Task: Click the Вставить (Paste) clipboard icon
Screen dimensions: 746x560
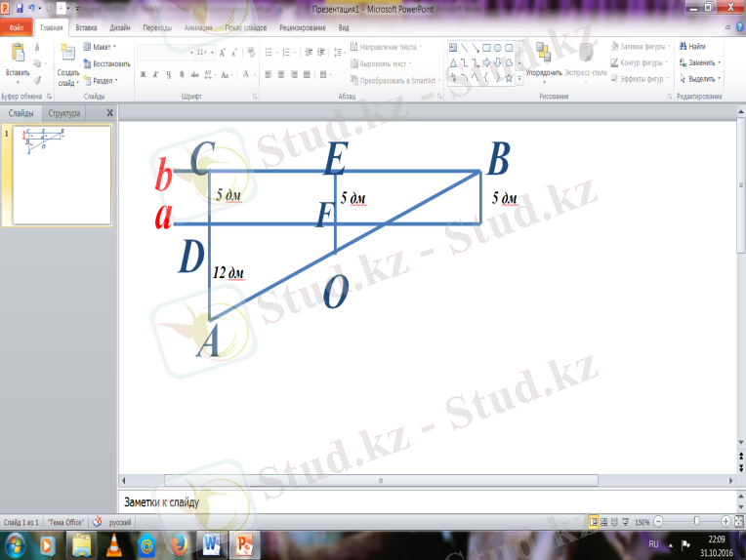Action: (17, 56)
